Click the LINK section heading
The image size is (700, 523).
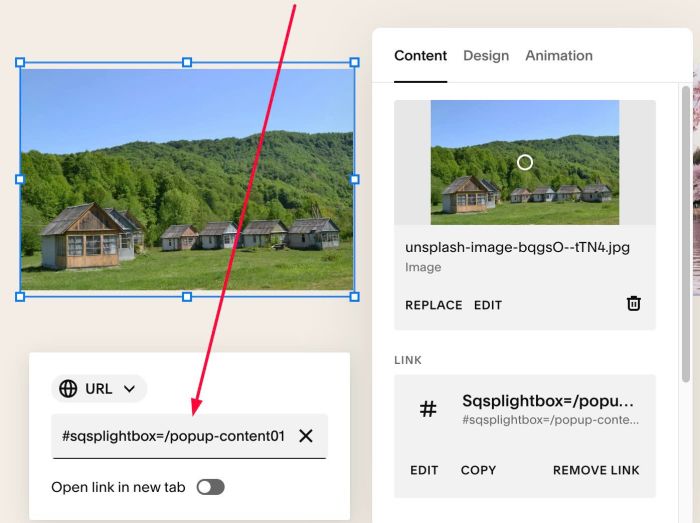coord(408,360)
